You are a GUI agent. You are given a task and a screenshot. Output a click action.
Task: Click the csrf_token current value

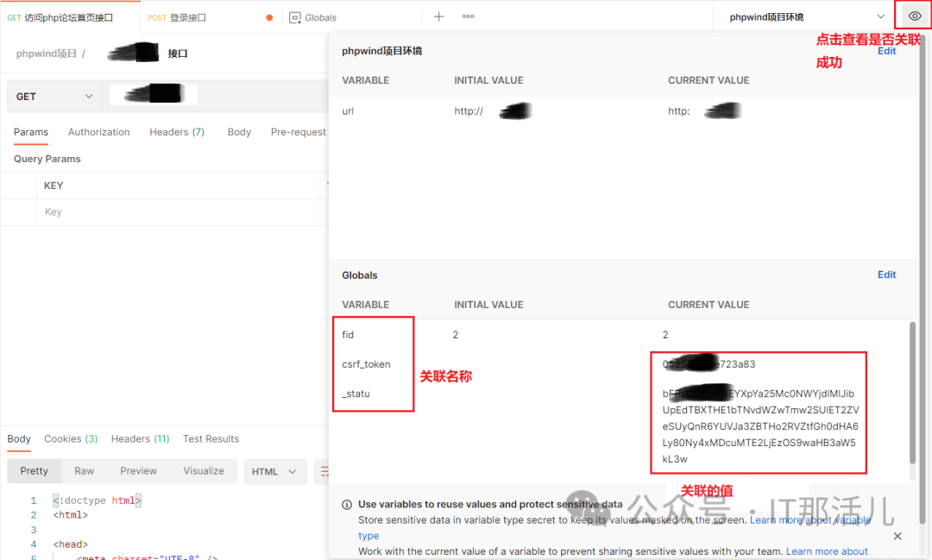[x=709, y=364]
